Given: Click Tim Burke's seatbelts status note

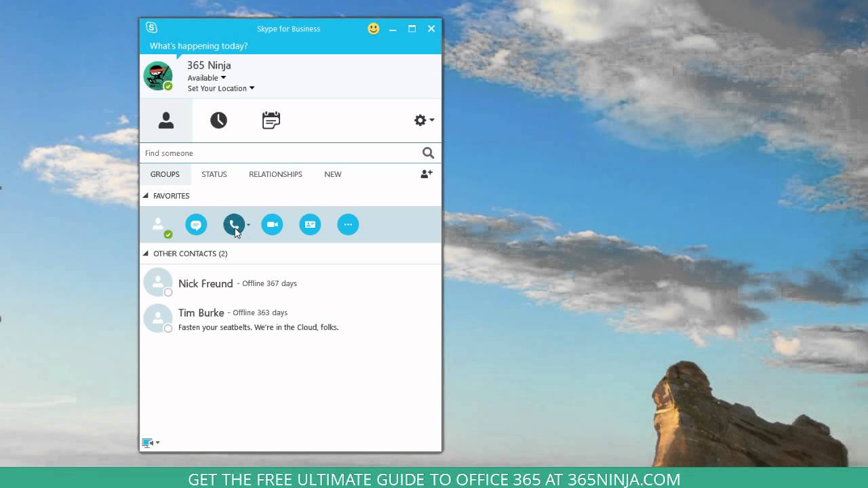Looking at the screenshot, I should [258, 327].
